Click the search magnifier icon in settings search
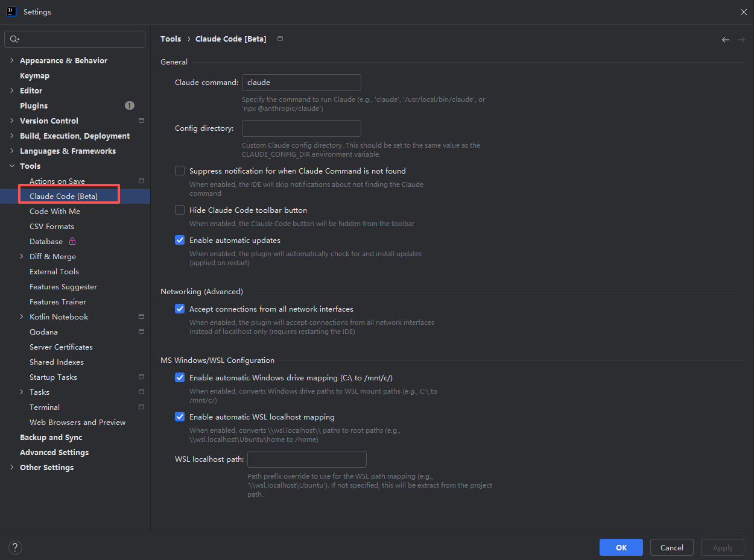 (13, 39)
